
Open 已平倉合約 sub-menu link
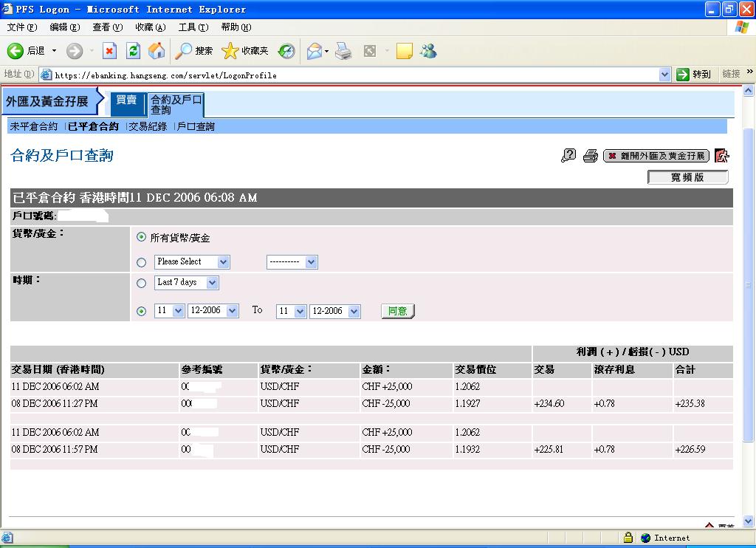click(93, 126)
